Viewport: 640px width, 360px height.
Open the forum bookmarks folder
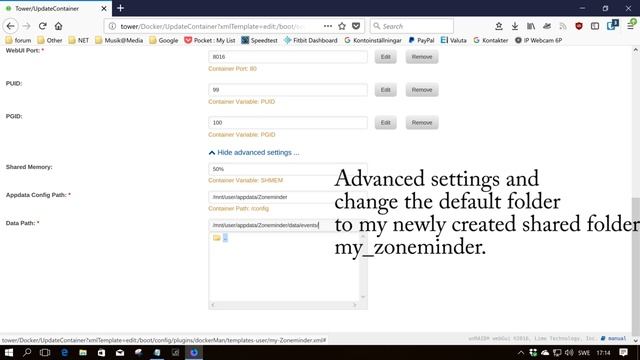(x=18, y=40)
